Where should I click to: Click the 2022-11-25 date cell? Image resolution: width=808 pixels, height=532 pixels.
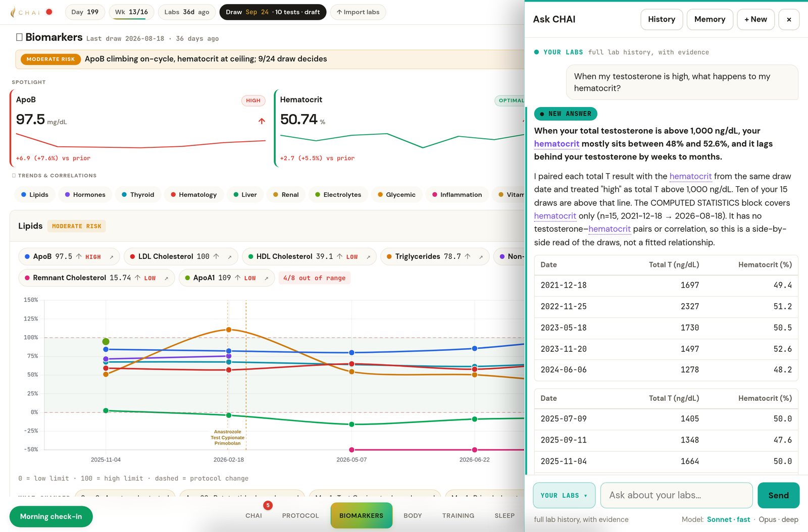pyautogui.click(x=564, y=307)
